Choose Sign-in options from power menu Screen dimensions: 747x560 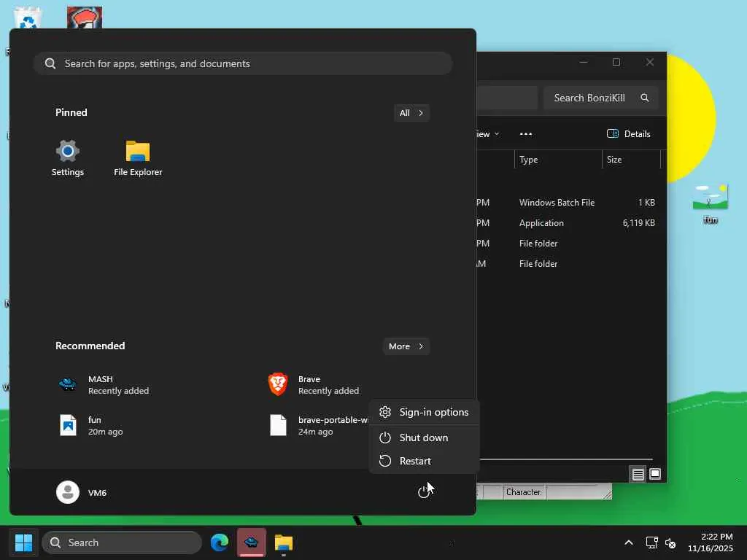pos(424,412)
